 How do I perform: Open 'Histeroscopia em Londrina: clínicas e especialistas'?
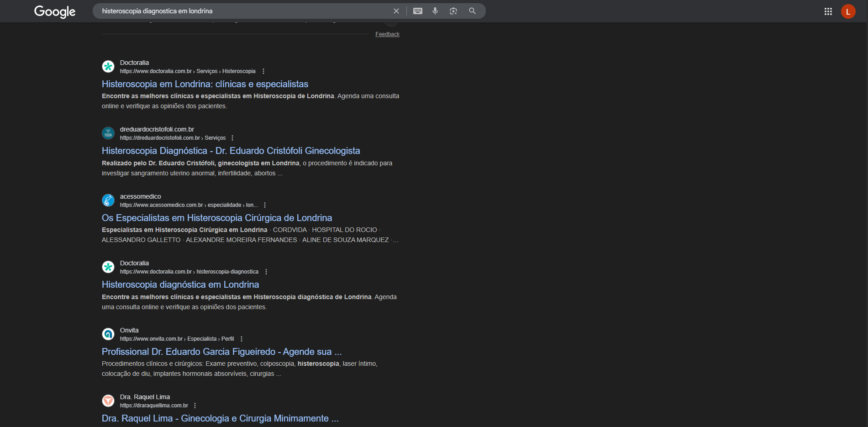click(205, 84)
